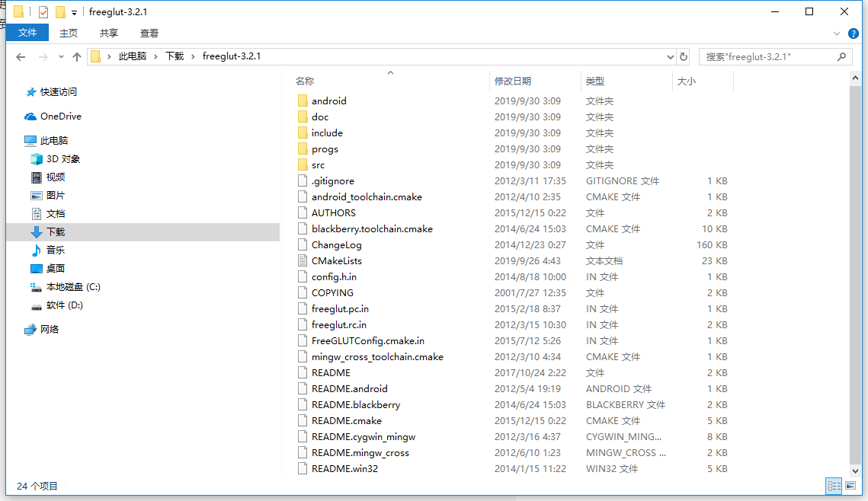Expand the address bar history dropdown
Image resolution: width=868 pixels, height=501 pixels.
[671, 57]
